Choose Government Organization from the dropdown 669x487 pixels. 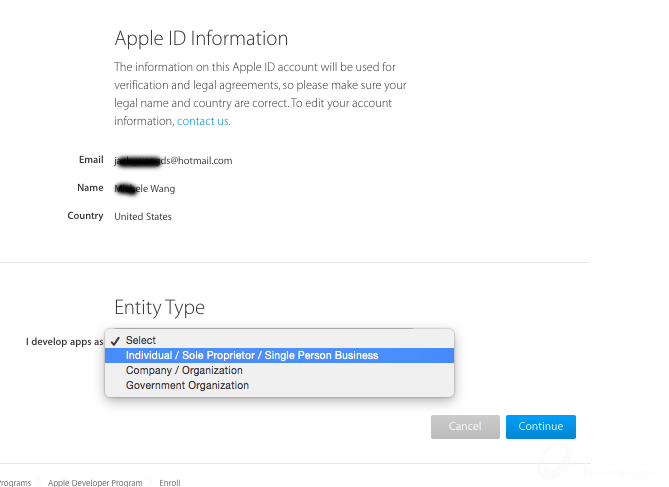coord(187,385)
